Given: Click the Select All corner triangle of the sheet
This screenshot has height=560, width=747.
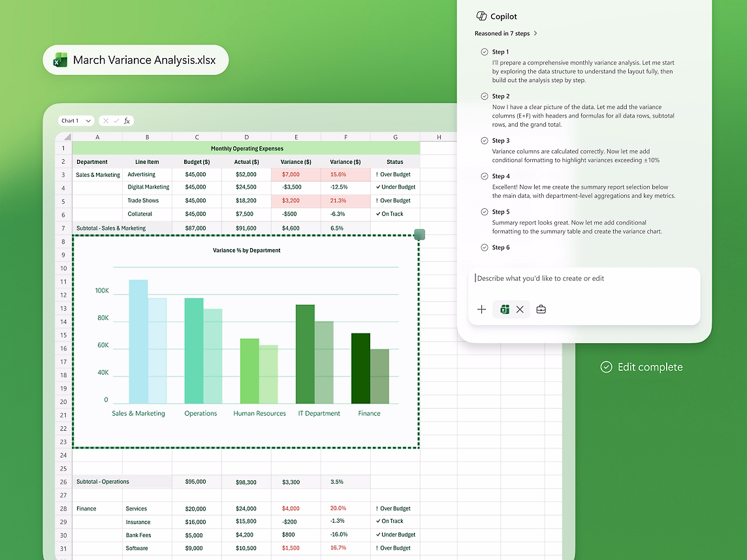Looking at the screenshot, I should (x=68, y=137).
